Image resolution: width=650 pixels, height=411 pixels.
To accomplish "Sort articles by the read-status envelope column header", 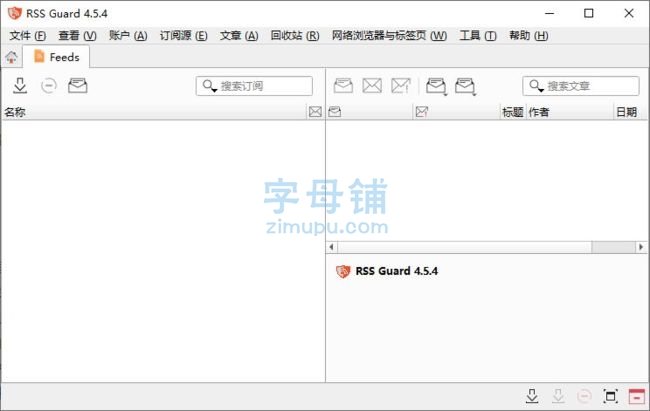I will [x=370, y=112].
